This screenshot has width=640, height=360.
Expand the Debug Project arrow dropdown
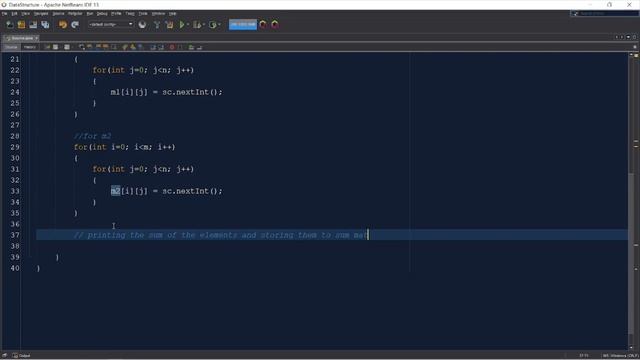point(204,25)
